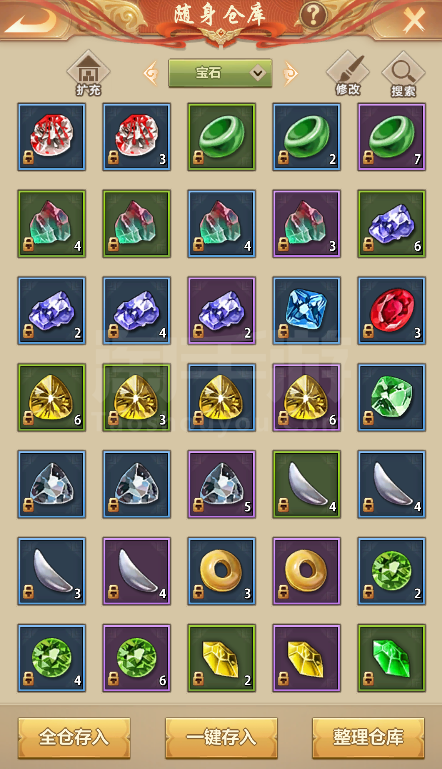The image size is (442, 769).
Task: Open the 扩充 warehouse expansion icon
Action: pos(88,74)
